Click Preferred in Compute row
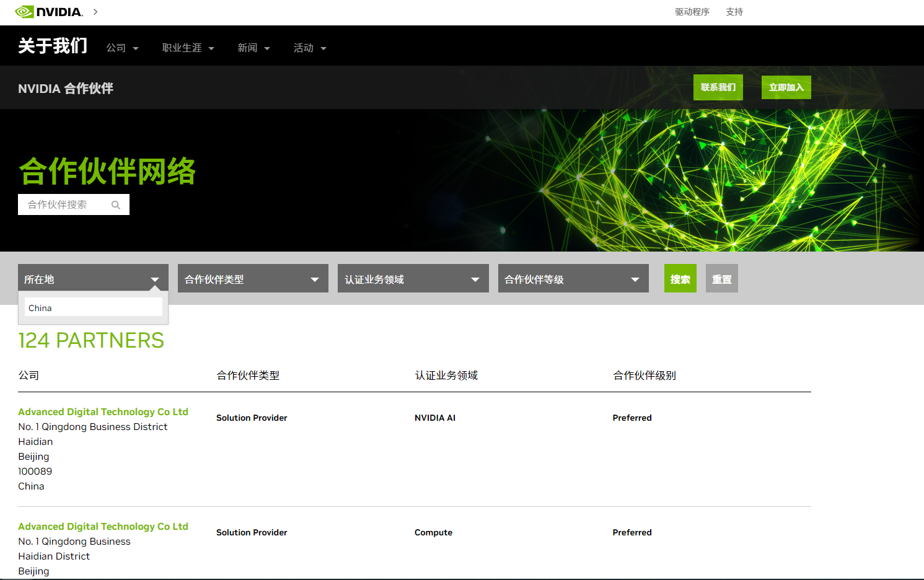924x580 pixels. (632, 532)
